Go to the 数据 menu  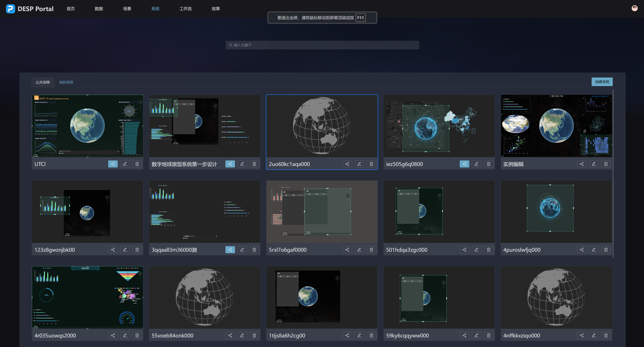click(99, 9)
